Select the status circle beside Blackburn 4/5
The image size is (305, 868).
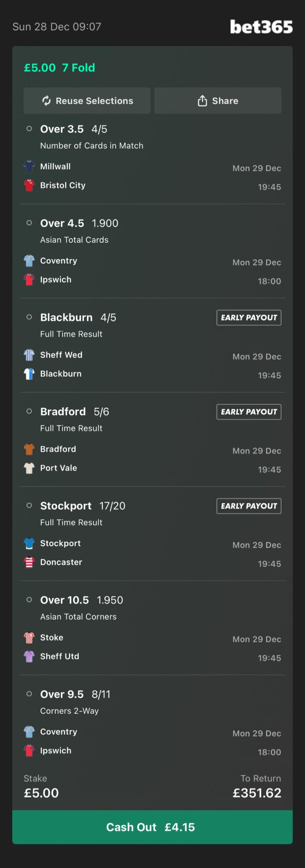(29, 317)
